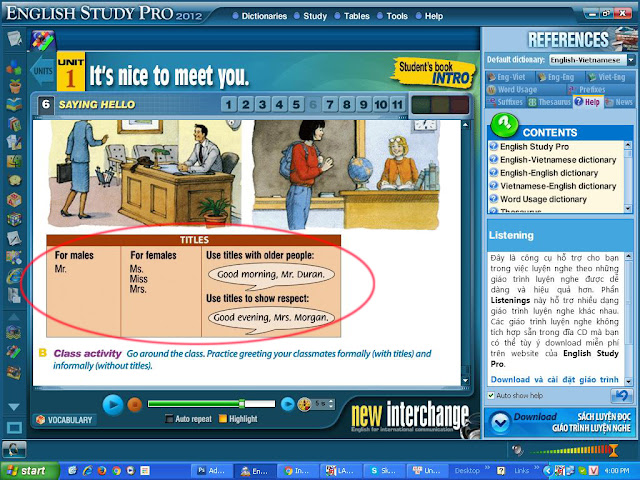Open Word Usage dictionary help topic
The image size is (640, 480).
coord(543,199)
